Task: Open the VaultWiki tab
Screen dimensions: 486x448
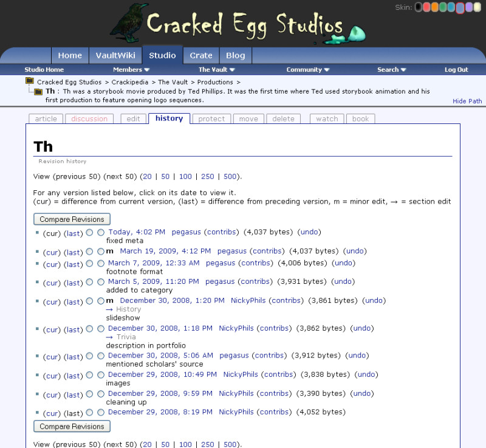Action: point(115,55)
